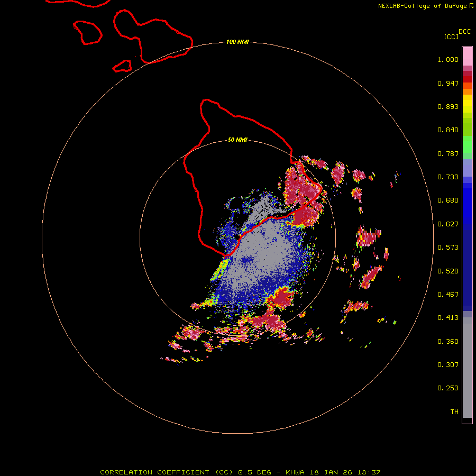
Task: Click the NEXLAB-College of DuPage credit text
Action: 422,6
